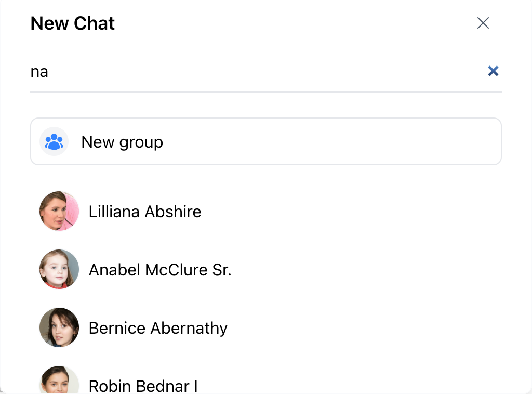
Task: Click the 'New Chat' dialog heading
Action: tap(73, 23)
